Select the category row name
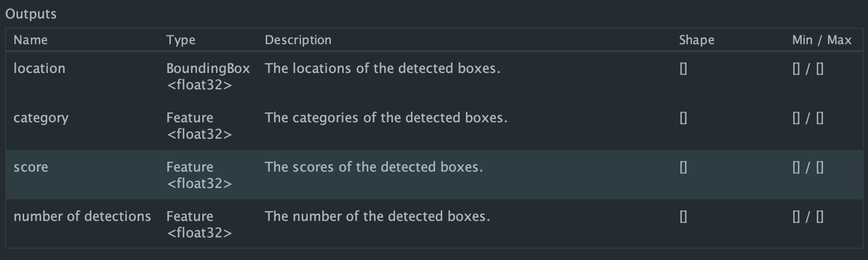This screenshot has height=260, width=868. coord(41,118)
